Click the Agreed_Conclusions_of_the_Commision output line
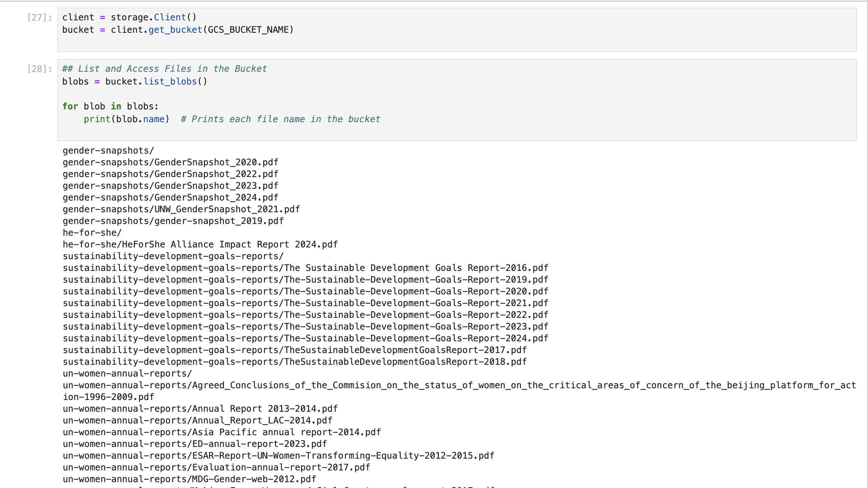Screen dimensions: 868x488 coord(459,385)
